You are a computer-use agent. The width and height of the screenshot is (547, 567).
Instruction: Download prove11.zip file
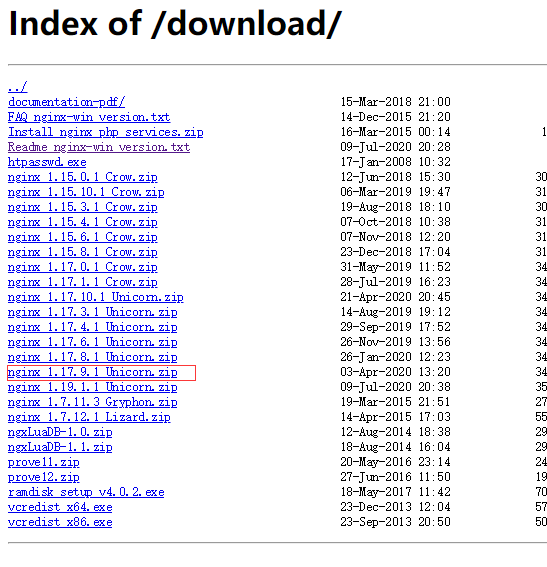coord(44,462)
